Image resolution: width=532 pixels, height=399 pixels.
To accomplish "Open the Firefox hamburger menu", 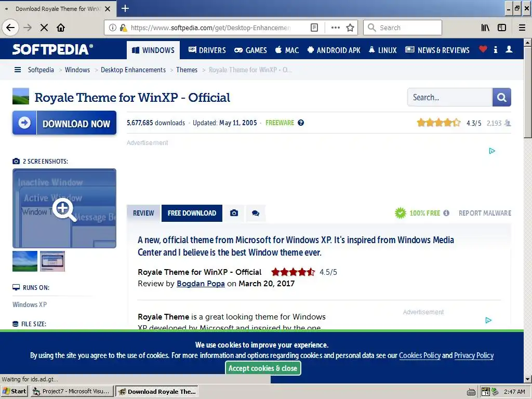I will [522, 28].
